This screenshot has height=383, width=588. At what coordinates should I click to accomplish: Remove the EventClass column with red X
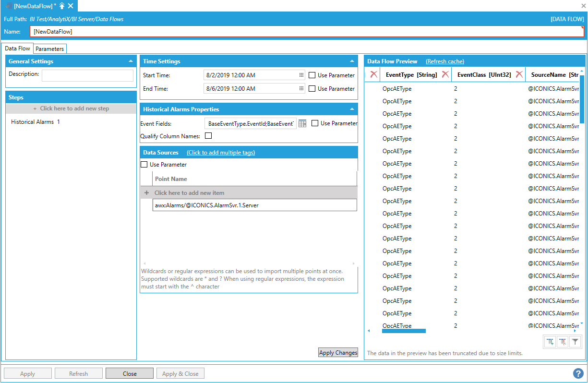[519, 74]
